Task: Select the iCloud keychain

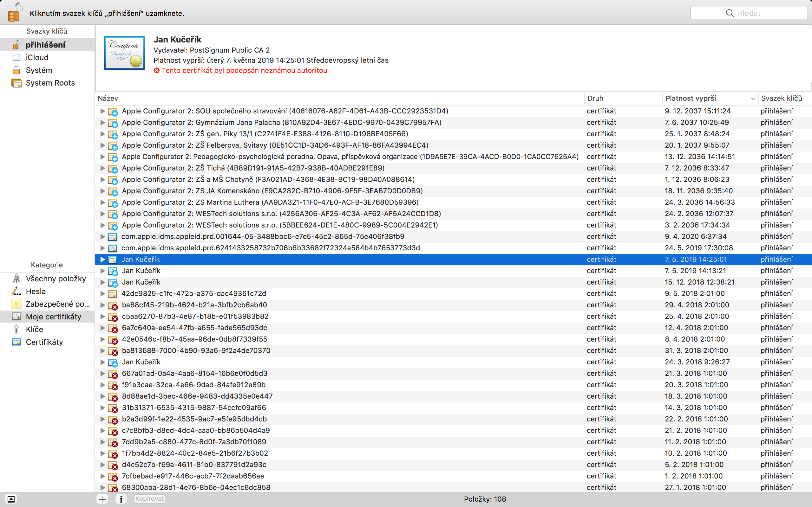Action: coord(37,57)
